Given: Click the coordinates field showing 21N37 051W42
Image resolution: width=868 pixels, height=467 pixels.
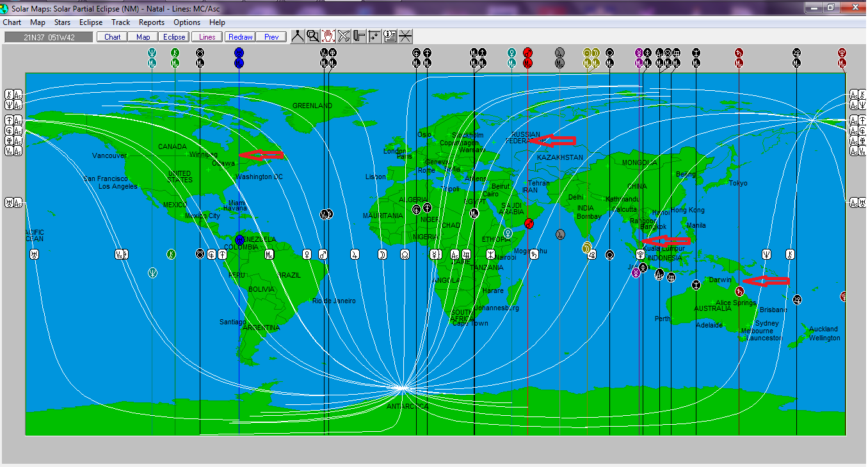Looking at the screenshot, I should pos(49,37).
